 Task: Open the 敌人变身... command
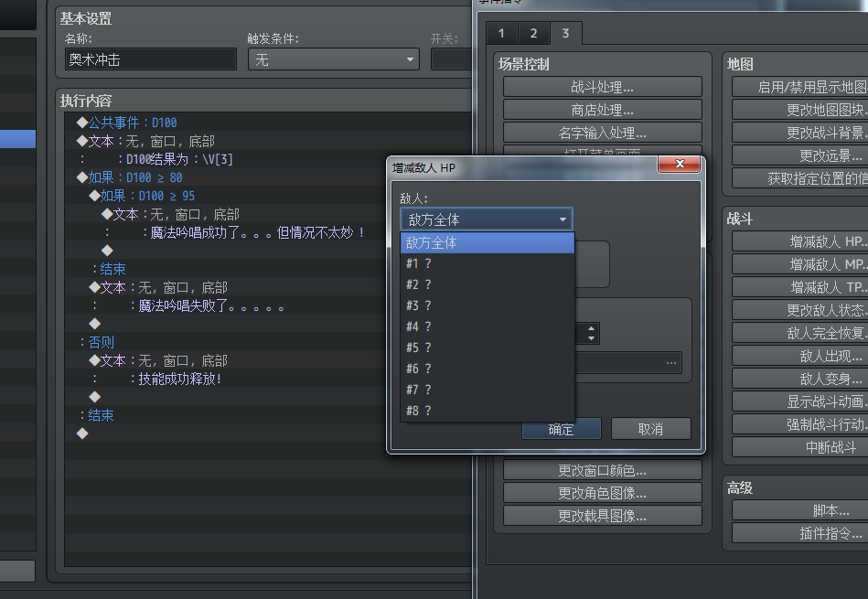800,379
